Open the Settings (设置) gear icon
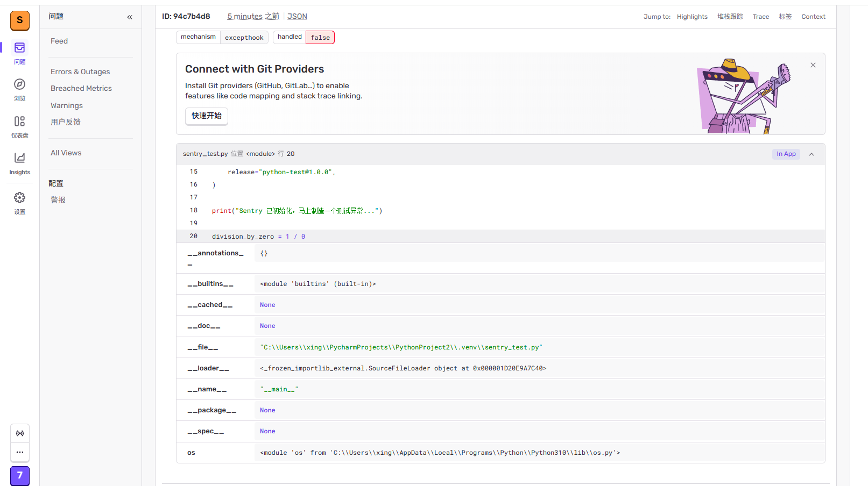 coord(19,198)
